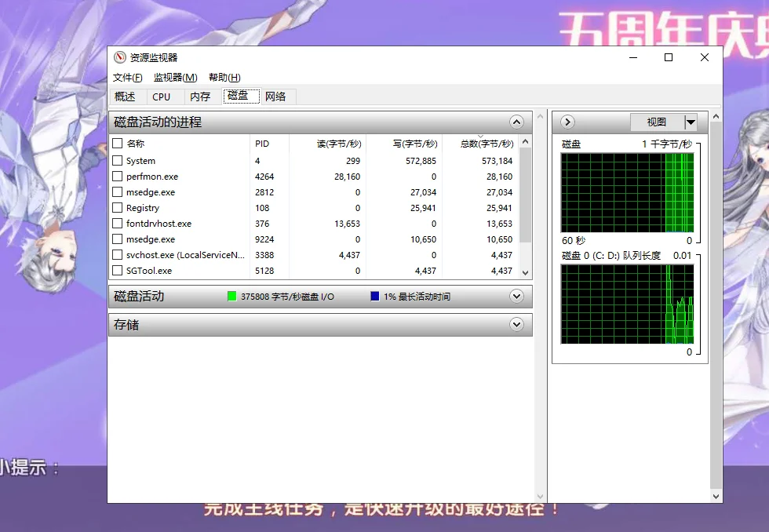Click the process list scrollbar thumb
The image size is (769, 532).
pos(525,195)
